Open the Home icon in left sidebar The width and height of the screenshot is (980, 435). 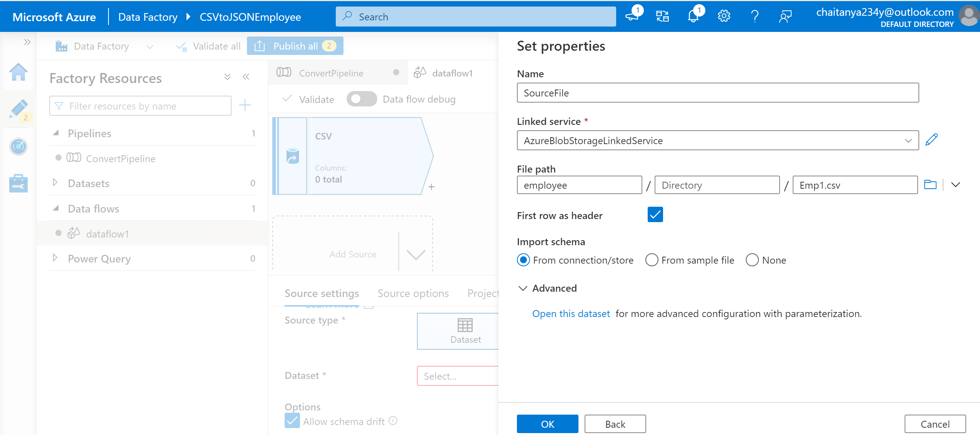point(18,72)
